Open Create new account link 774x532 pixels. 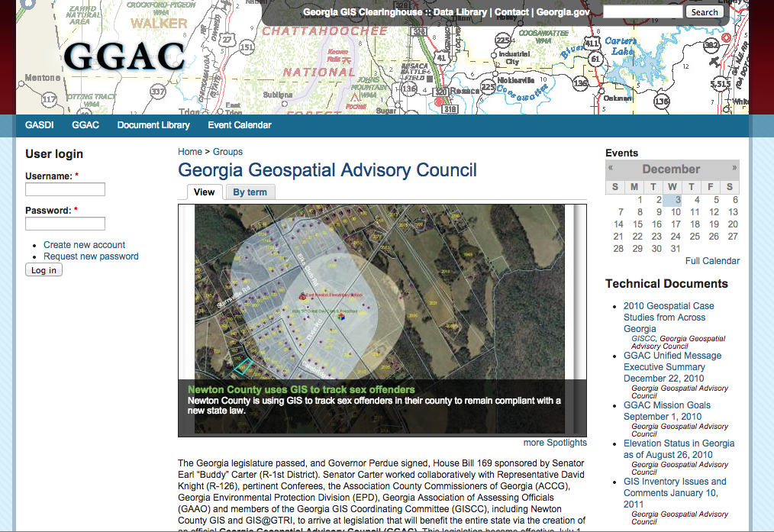coord(84,245)
